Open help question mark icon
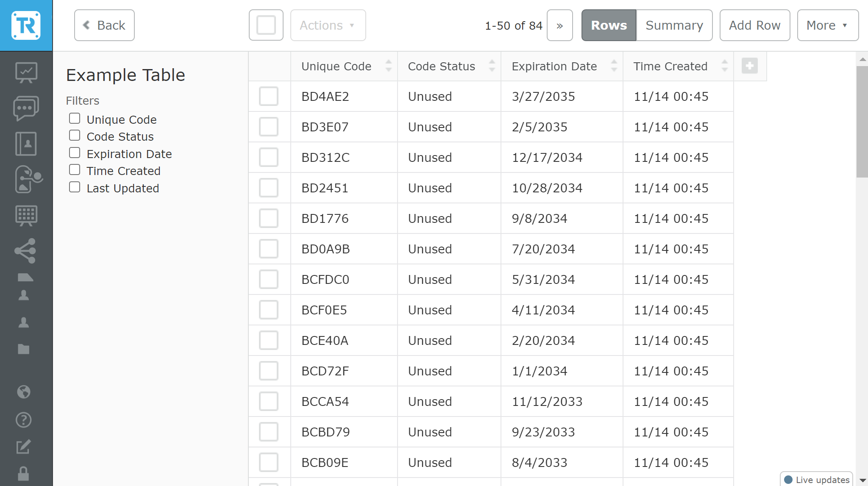This screenshot has width=868, height=486. 24,420
